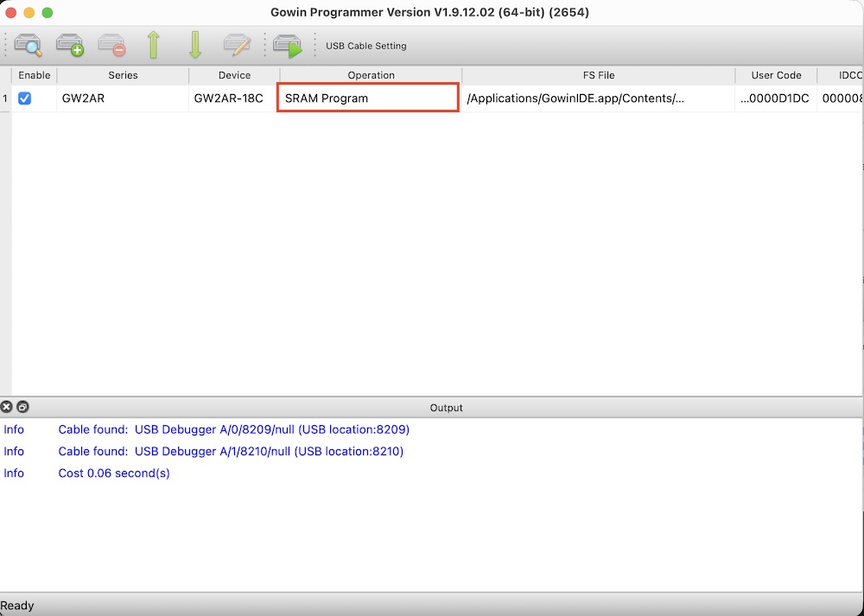Float the Output panel using undock icon
Viewport: 864px width, 616px height.
(22, 407)
